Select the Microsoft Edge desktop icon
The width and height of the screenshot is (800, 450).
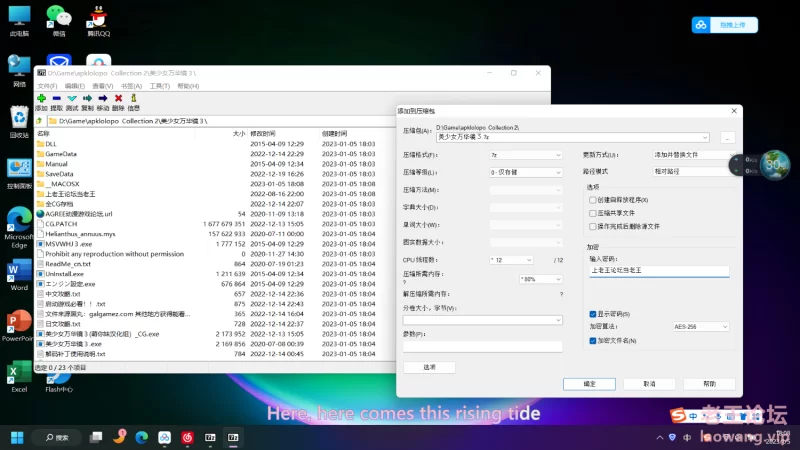click(x=19, y=228)
